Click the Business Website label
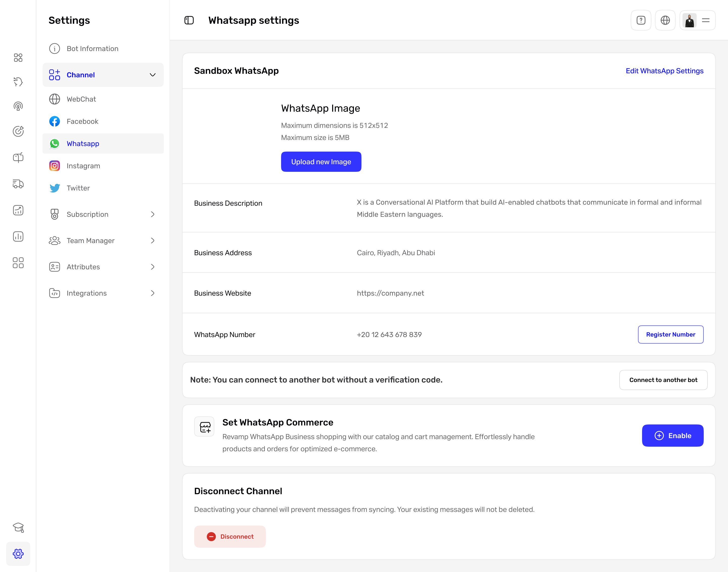Viewport: 728px width, 572px height. click(223, 293)
